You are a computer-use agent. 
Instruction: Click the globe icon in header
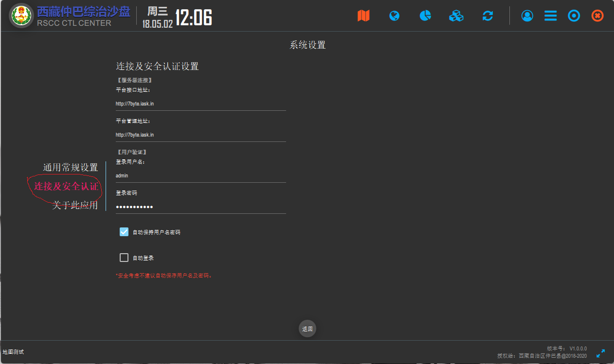tap(395, 16)
